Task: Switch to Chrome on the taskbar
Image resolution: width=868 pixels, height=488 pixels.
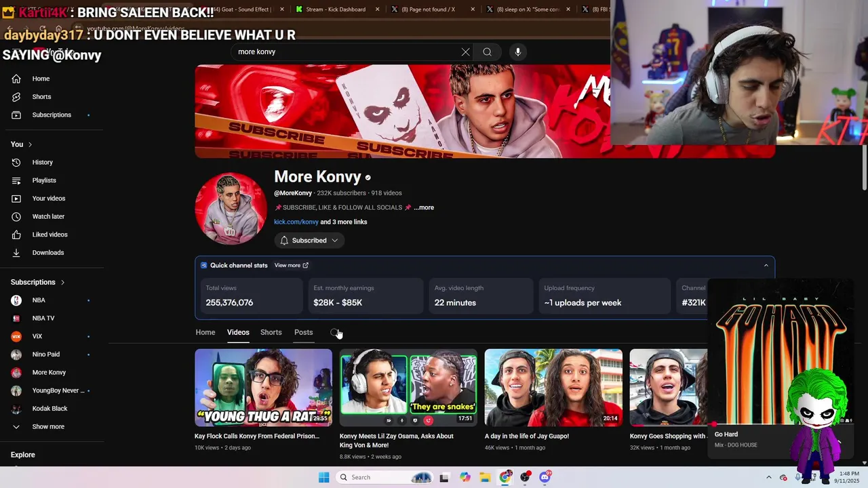Action: [505, 477]
